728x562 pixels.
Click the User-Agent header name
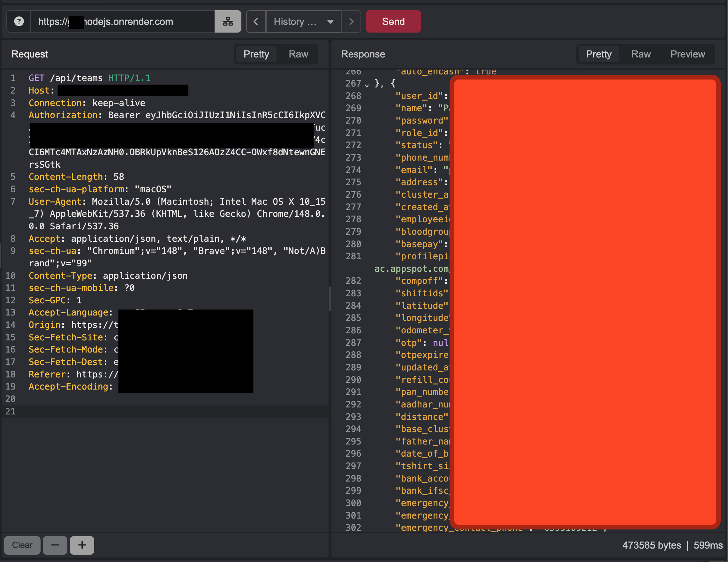coord(55,201)
